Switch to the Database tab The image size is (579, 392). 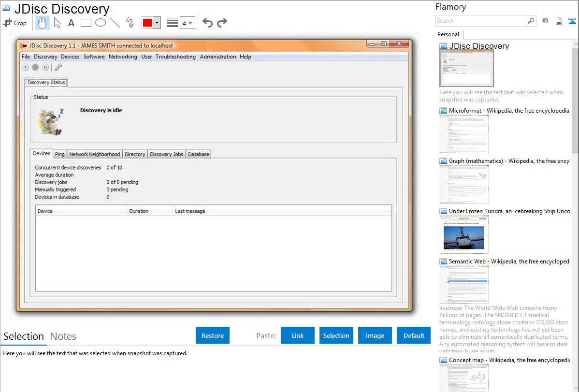[198, 154]
